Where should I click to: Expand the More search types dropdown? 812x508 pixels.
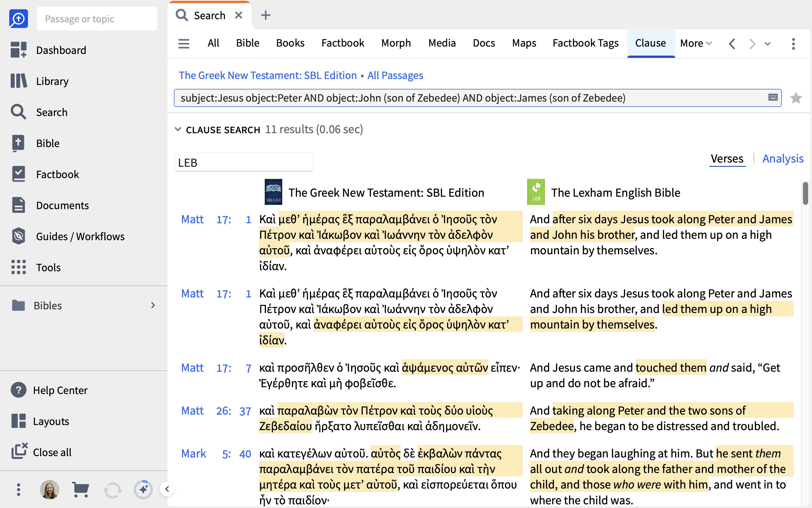click(696, 43)
